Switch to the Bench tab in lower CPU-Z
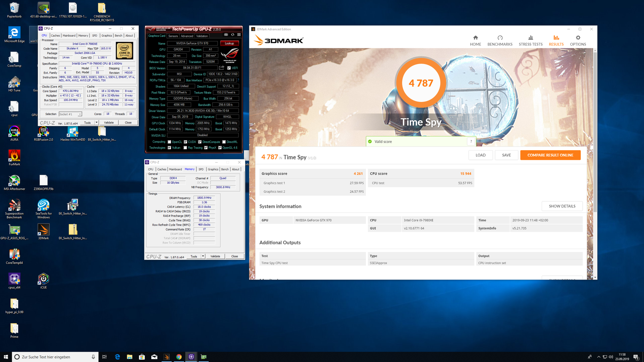Screen dimensions: 644x362 [225, 169]
